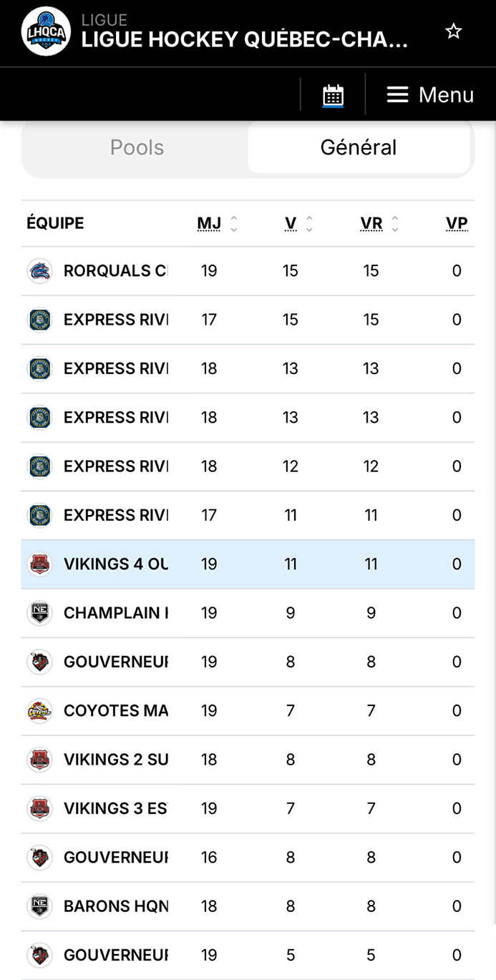The image size is (496, 980).
Task: Click the Coyotes team logo
Action: [40, 711]
